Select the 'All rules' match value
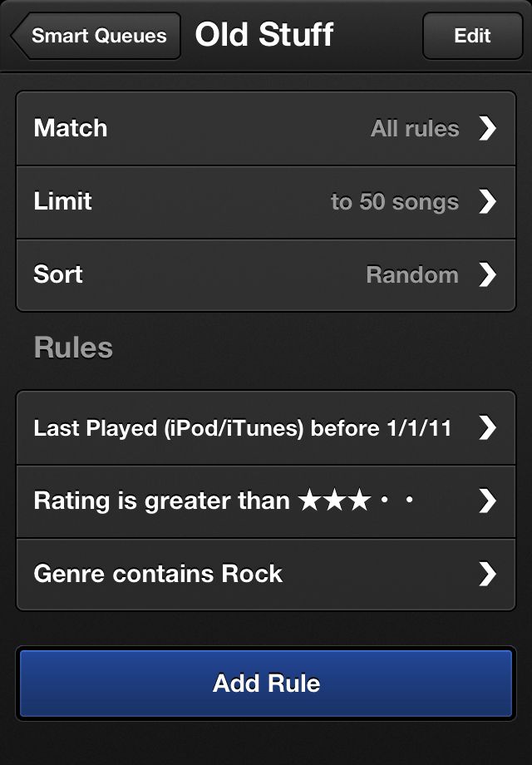This screenshot has width=532, height=765. pyautogui.click(x=415, y=129)
